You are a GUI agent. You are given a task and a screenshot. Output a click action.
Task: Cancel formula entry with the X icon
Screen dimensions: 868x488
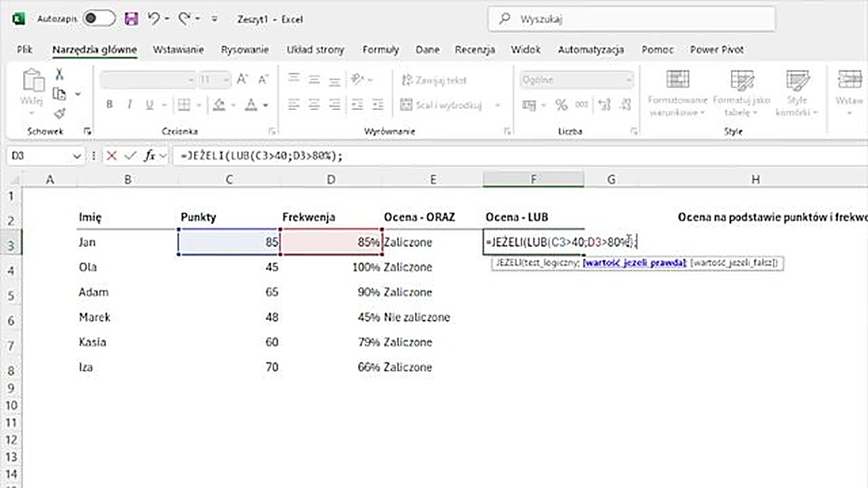tap(112, 156)
